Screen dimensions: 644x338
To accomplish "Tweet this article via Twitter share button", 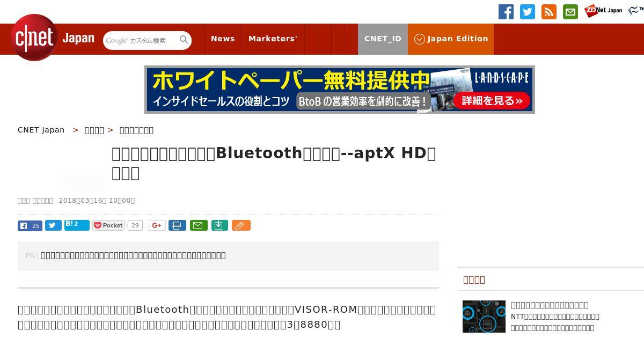I will (53, 225).
